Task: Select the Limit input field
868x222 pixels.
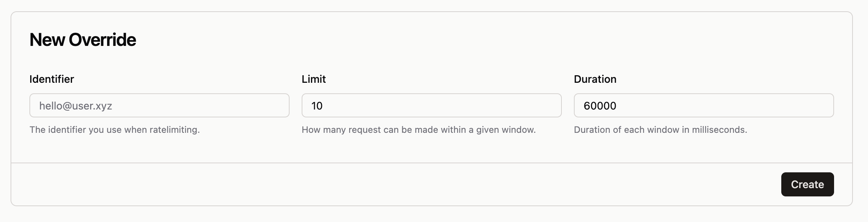Action: click(x=432, y=105)
